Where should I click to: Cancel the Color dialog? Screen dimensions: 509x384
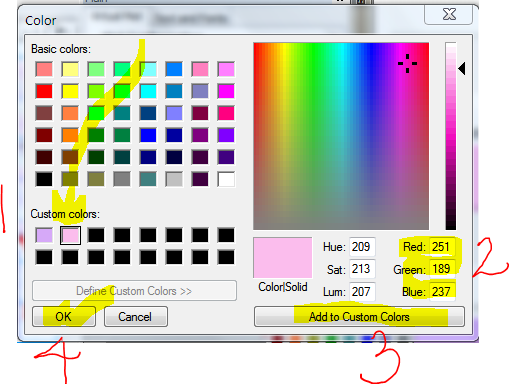tap(136, 317)
